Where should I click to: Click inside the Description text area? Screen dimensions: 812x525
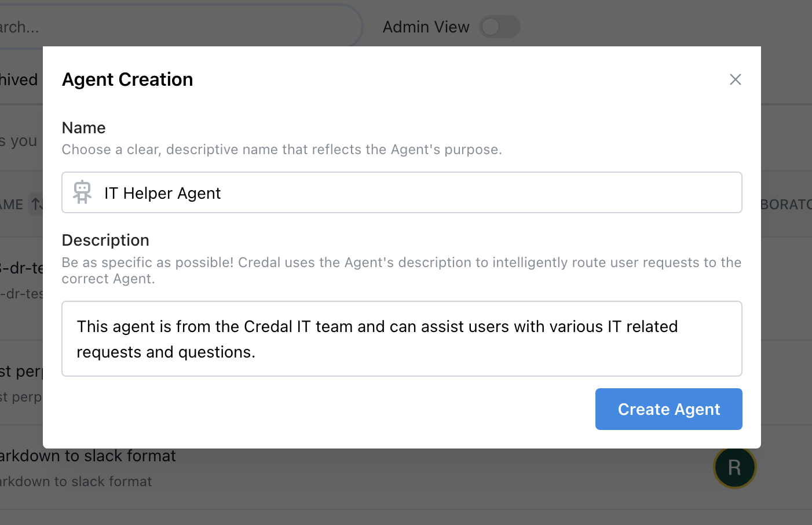coord(402,339)
